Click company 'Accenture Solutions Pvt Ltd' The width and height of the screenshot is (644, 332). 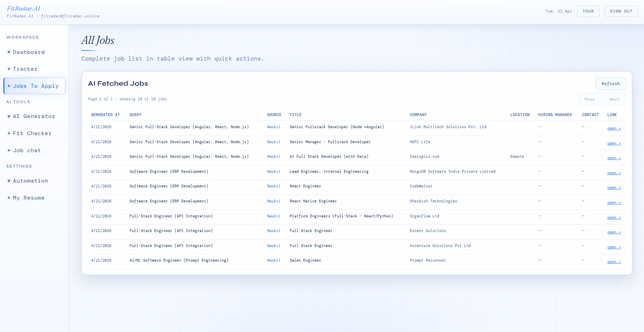[x=440, y=246]
